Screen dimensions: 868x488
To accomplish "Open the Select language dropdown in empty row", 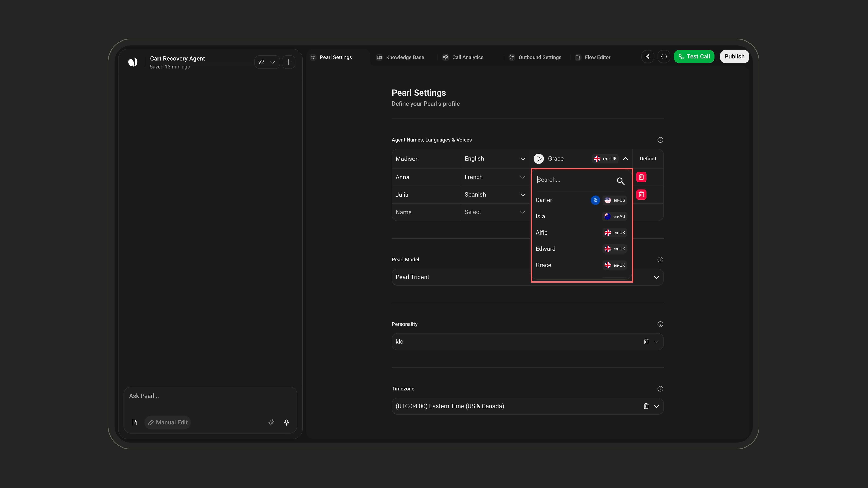I will (495, 212).
